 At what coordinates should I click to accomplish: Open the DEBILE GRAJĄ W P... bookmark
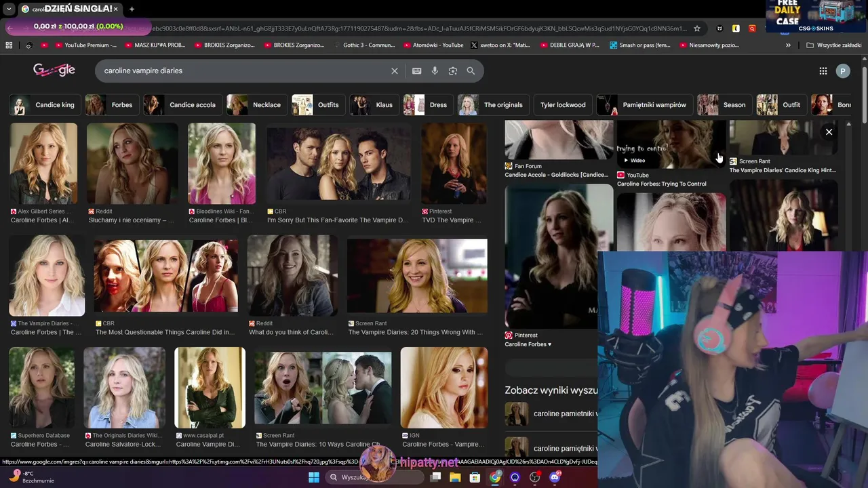(570, 45)
